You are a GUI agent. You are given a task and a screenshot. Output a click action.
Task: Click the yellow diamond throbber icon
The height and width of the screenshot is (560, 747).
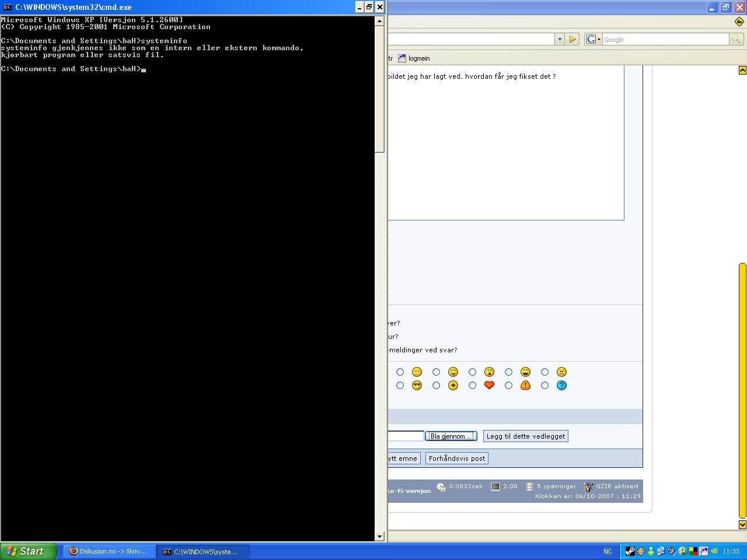[x=739, y=22]
